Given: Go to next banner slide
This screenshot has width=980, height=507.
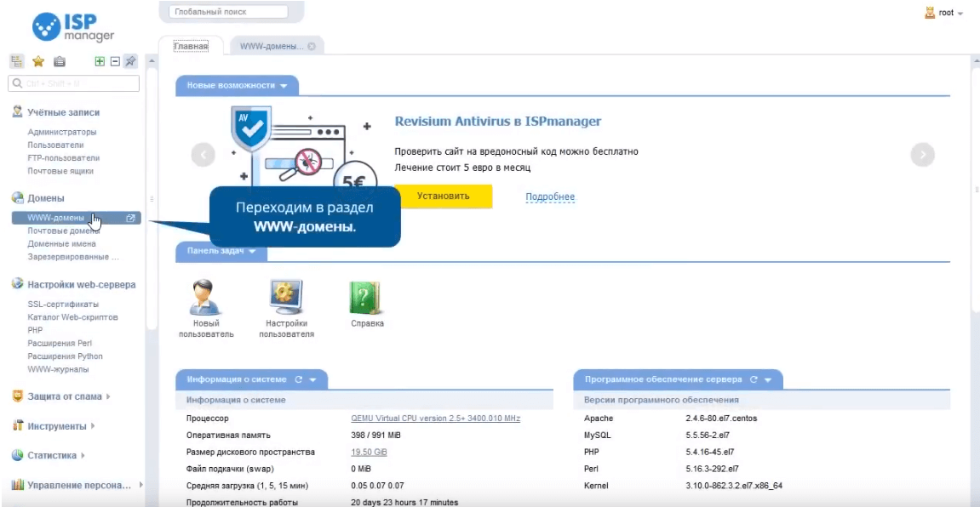Looking at the screenshot, I should click(x=922, y=155).
